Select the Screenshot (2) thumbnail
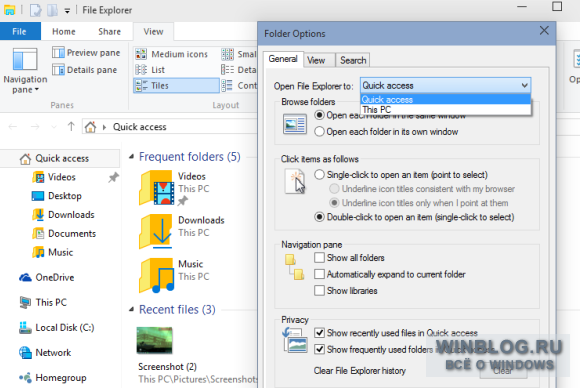Viewport: 580px width, 388px height. (x=154, y=340)
